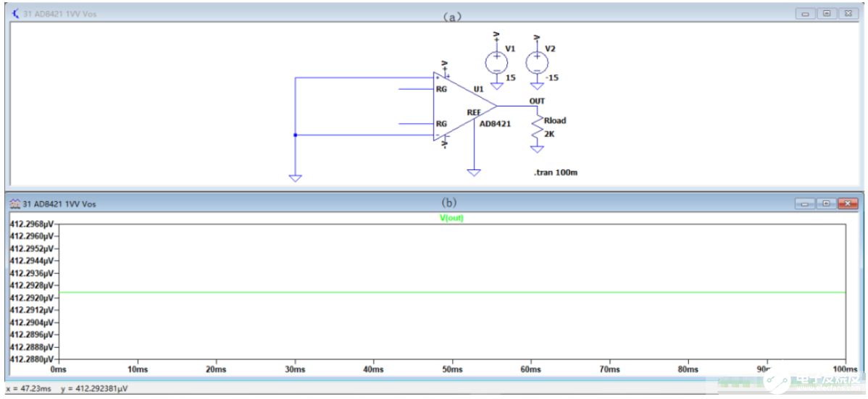Click the waveform window title text
868x399 pixels.
coord(59,205)
